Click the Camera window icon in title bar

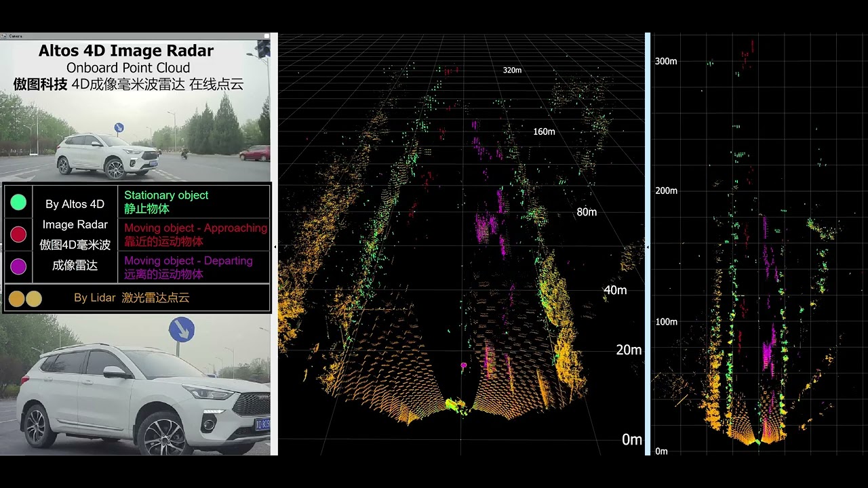click(x=4, y=36)
